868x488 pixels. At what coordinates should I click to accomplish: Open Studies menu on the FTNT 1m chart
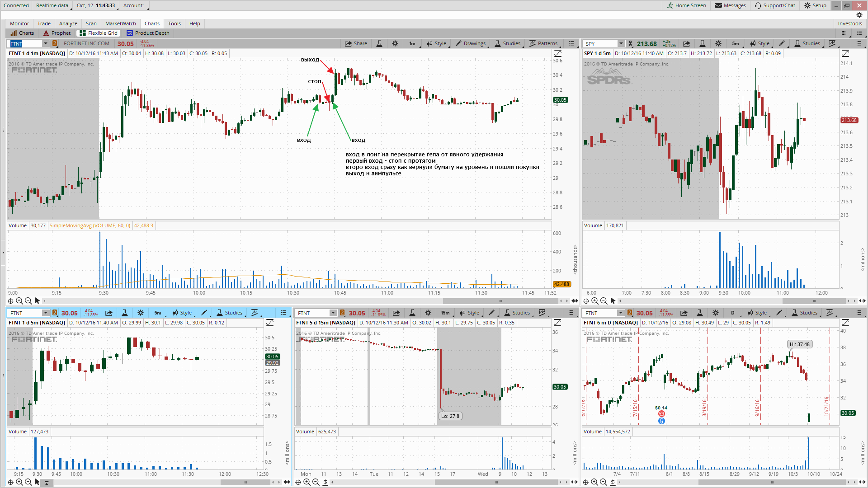click(508, 43)
